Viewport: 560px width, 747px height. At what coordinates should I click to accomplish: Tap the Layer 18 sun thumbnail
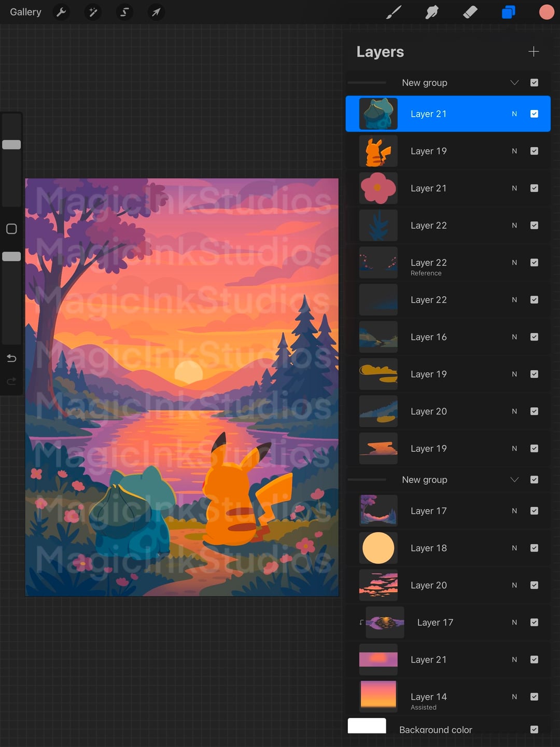point(378,548)
